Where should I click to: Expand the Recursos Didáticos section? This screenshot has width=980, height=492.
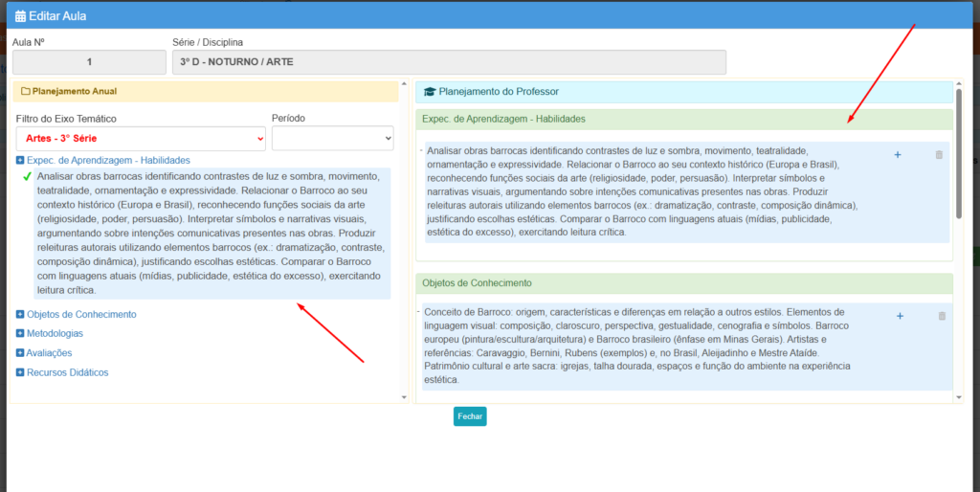tap(20, 372)
